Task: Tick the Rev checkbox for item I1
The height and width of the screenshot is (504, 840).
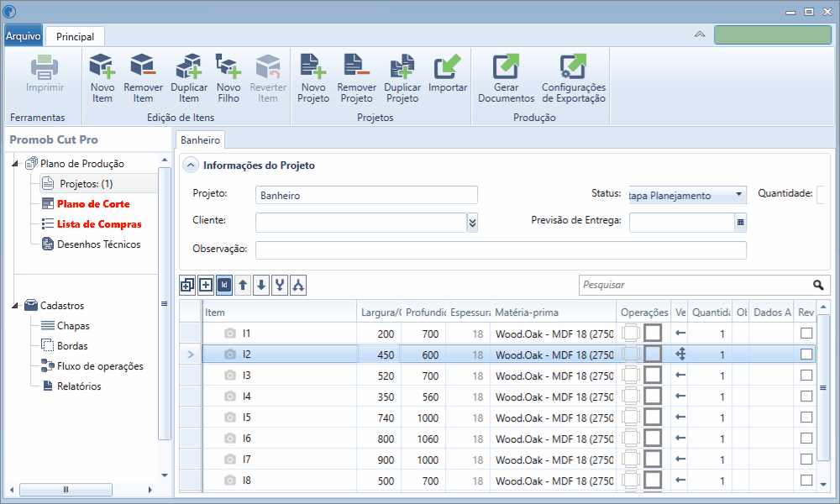Action: 806,333
